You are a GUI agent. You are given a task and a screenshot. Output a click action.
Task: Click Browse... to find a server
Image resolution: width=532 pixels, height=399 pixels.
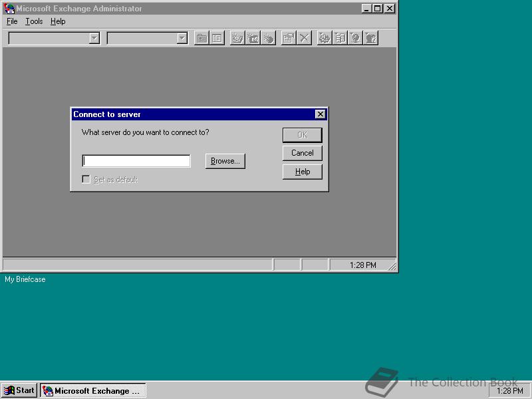coord(225,161)
